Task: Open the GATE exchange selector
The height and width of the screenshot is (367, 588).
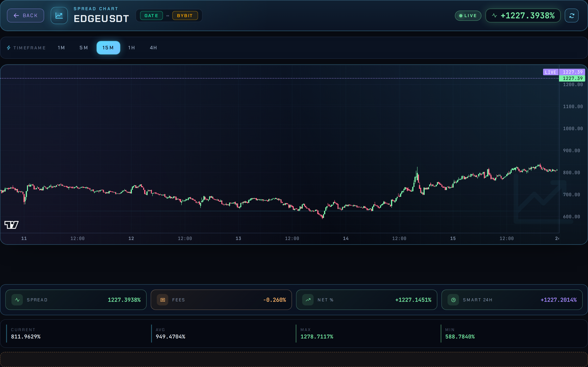Action: 151,15
